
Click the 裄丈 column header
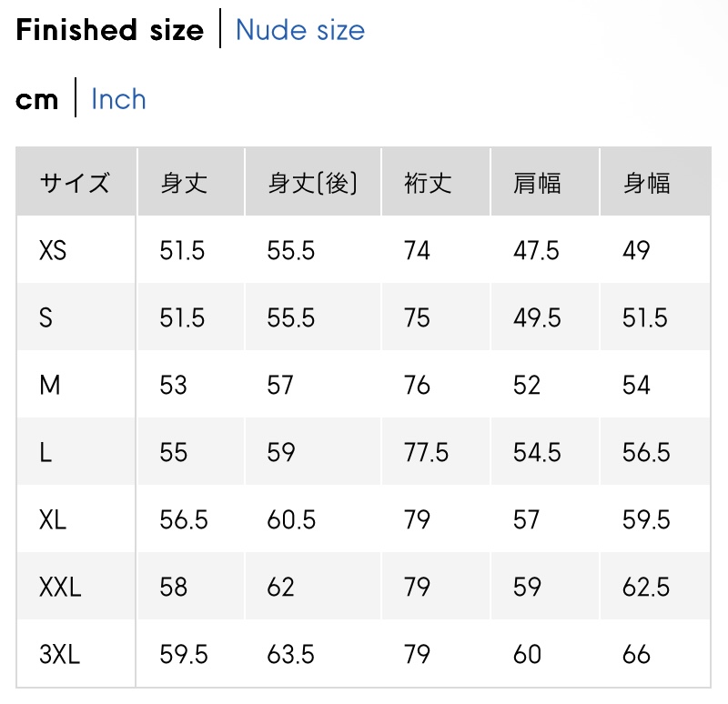pos(428,183)
